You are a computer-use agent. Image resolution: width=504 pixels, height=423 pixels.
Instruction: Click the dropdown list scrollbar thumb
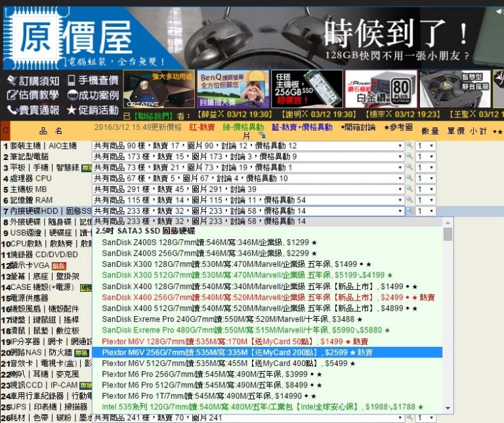coord(448,234)
